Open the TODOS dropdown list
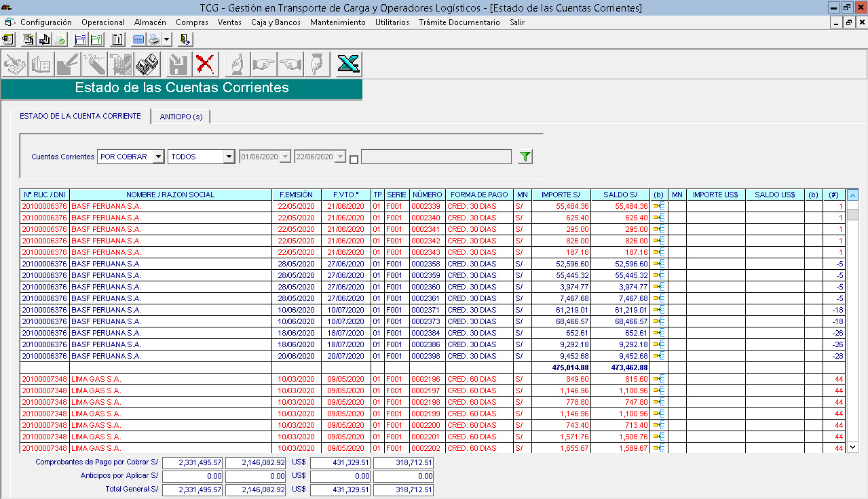 (228, 157)
